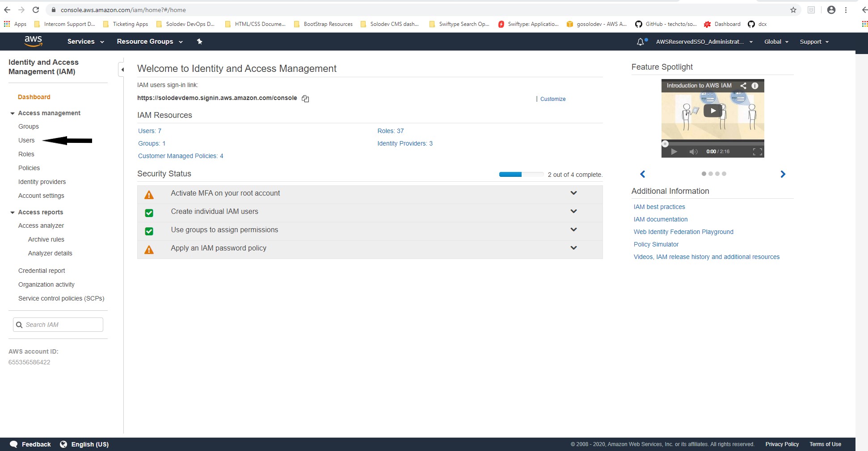The height and width of the screenshot is (451, 868).
Task: Open the Policy Simulator link
Action: coord(656,244)
